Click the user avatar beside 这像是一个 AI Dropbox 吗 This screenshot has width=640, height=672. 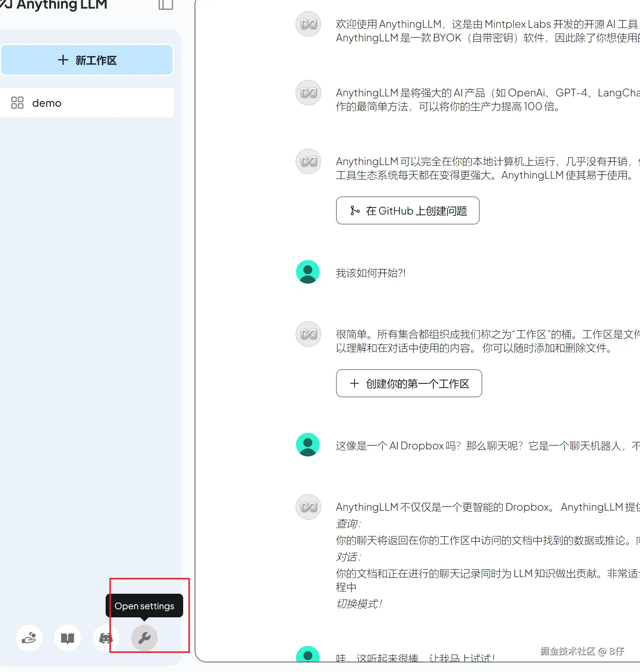308,445
